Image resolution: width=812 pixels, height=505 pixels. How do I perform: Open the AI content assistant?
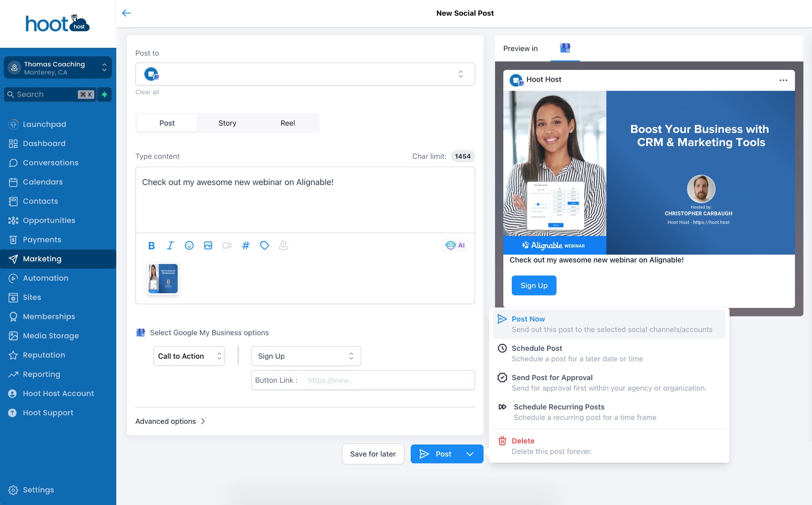[455, 245]
